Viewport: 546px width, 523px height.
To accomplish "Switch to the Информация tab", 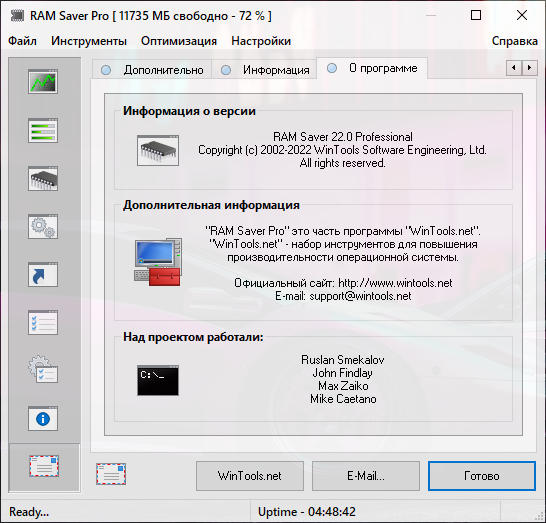I will coord(265,70).
